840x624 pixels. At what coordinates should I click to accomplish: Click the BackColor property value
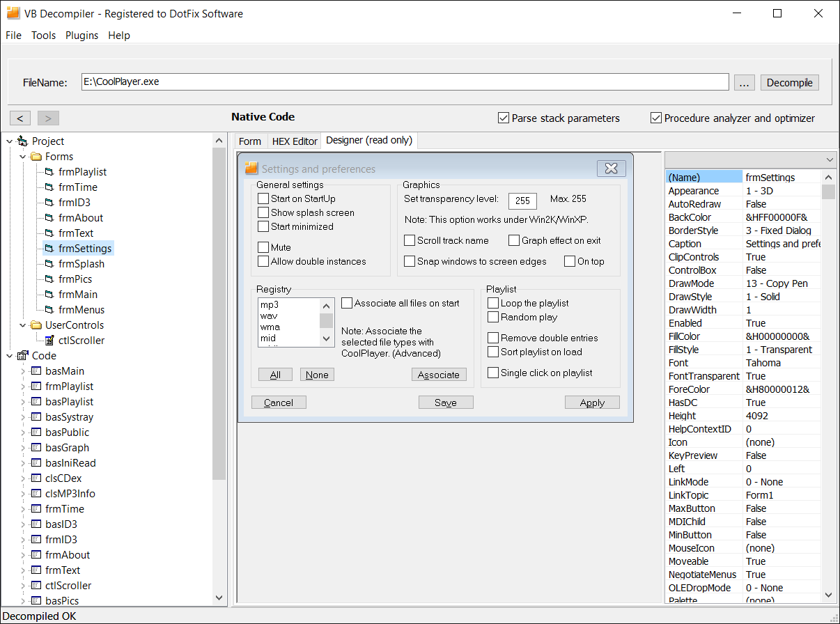tap(782, 217)
